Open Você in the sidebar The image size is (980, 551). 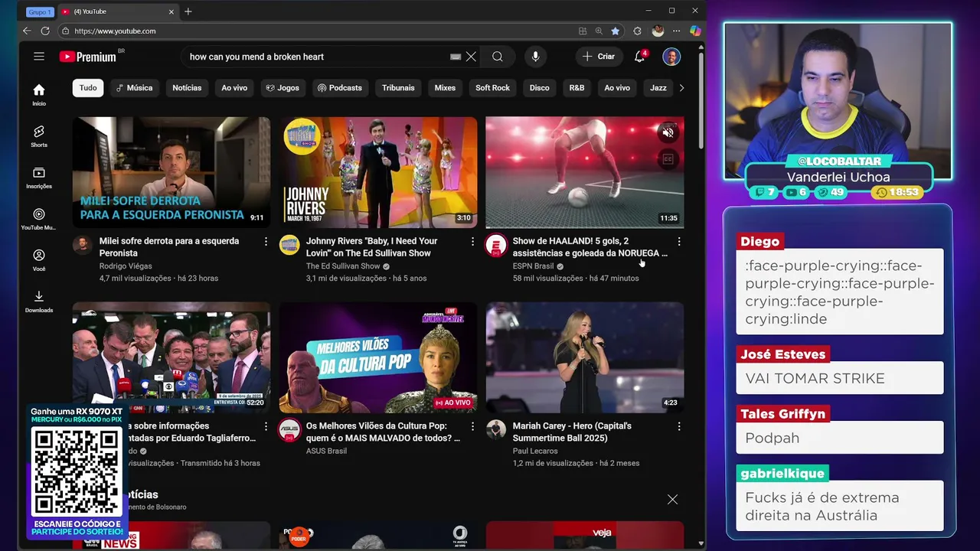(x=39, y=259)
